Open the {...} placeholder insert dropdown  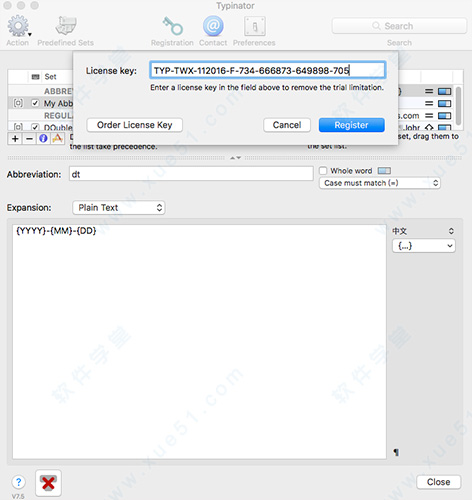(424, 246)
